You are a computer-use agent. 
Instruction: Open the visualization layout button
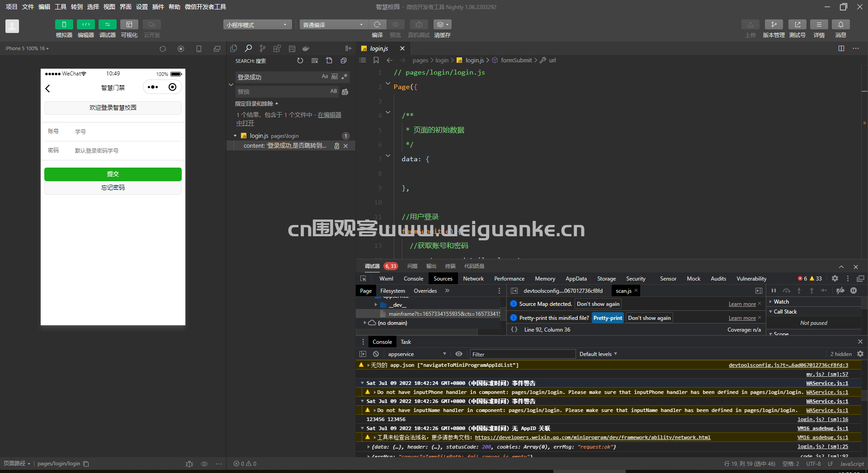(x=129, y=24)
